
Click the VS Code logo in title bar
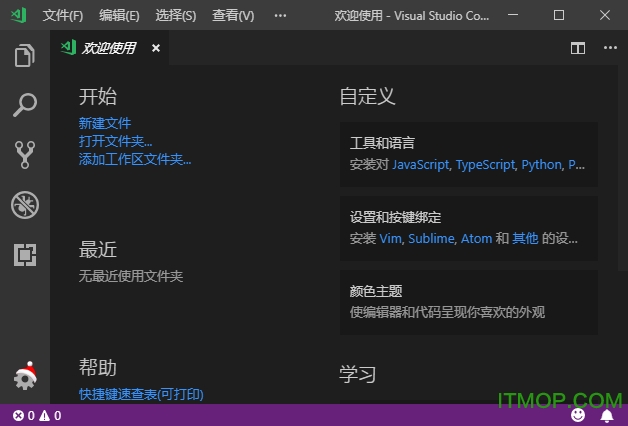(x=18, y=15)
